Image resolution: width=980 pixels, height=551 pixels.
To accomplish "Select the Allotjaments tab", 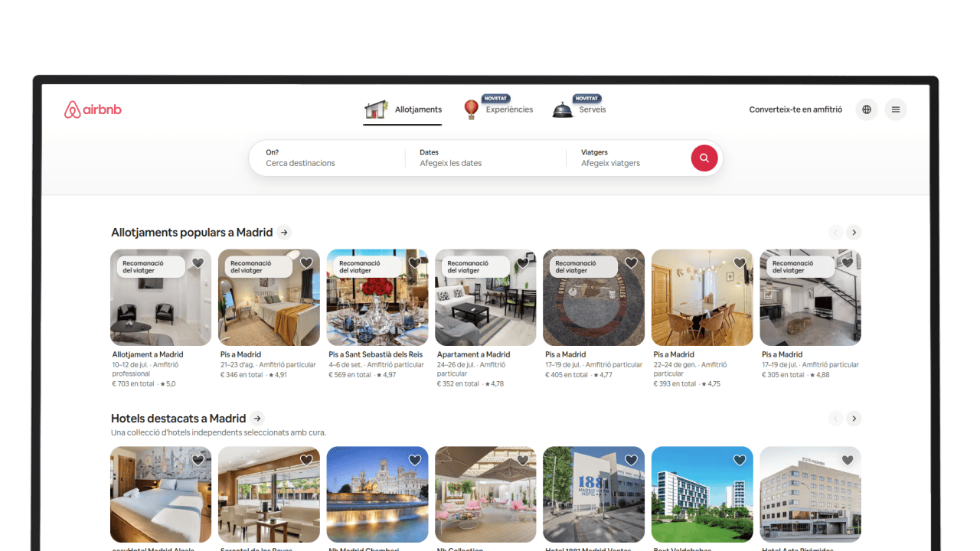I will click(403, 109).
